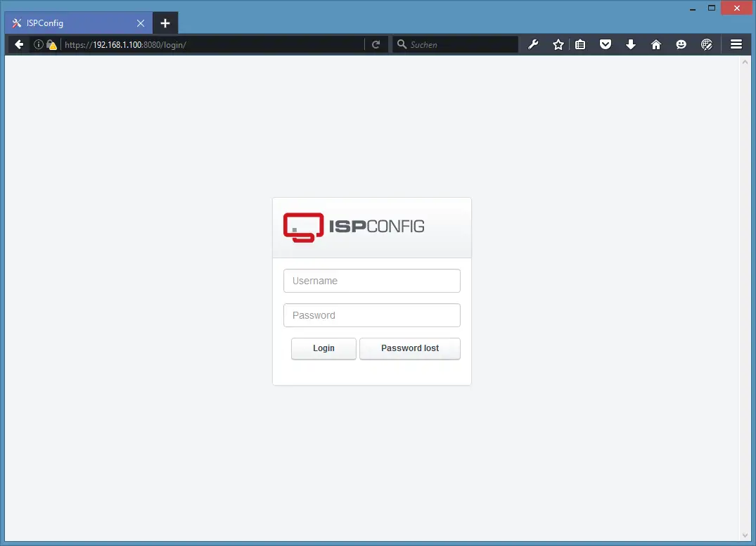Click the insecure connection lock warning icon
The image size is (756, 546).
click(51, 45)
